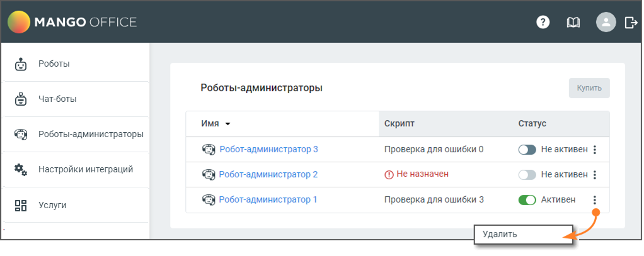Click the Статус column header
The image size is (644, 256).
[532, 123]
